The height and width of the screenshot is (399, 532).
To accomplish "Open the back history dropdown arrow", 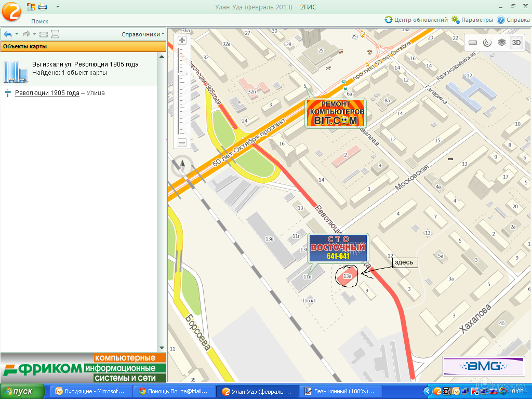I will click(x=17, y=34).
